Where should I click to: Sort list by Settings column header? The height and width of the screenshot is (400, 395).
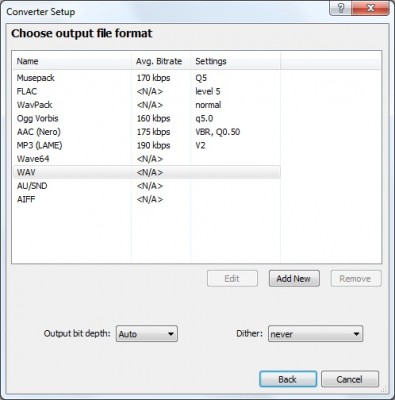coord(235,61)
